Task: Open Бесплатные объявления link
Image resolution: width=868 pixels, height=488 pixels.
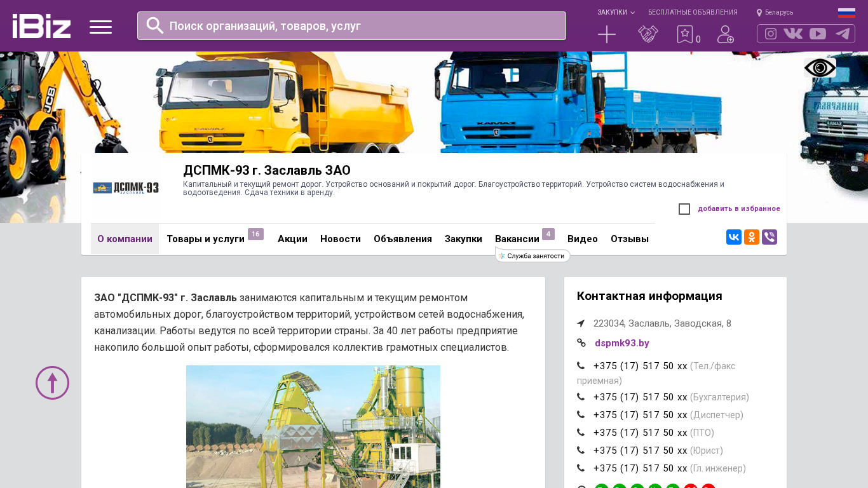Action: (x=693, y=12)
